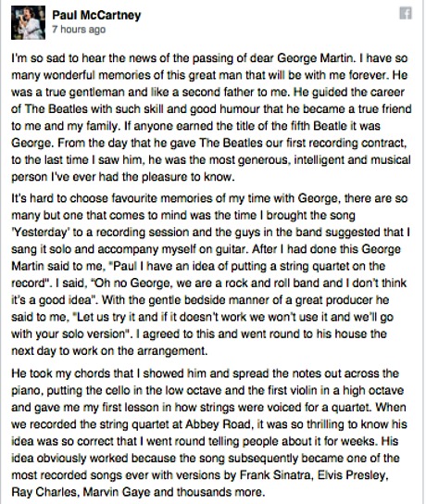Click the word 'Yesterday' in the post
This screenshot has height=504, width=426.
coord(41,232)
